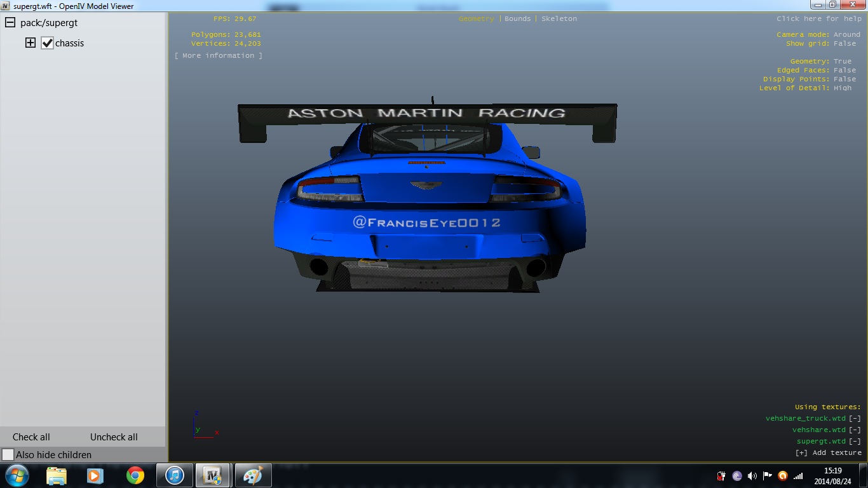
Task: Click the orange circular tray icon
Action: [783, 476]
